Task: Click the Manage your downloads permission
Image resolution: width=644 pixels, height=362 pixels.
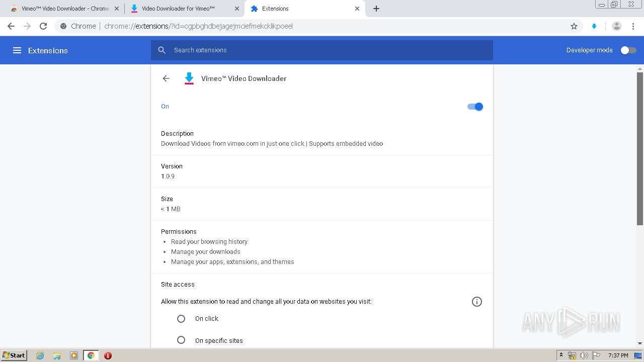Action: pos(206,252)
